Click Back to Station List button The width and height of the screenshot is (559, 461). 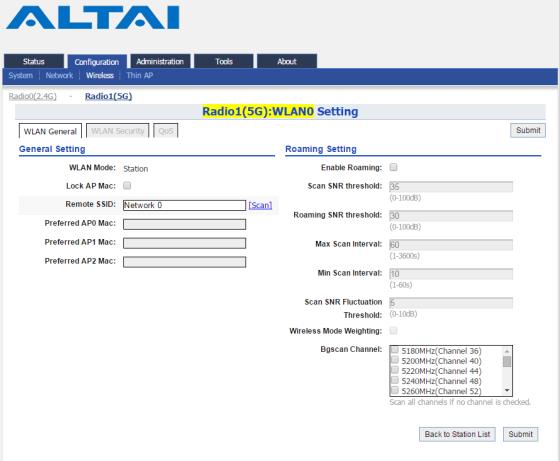(457, 434)
